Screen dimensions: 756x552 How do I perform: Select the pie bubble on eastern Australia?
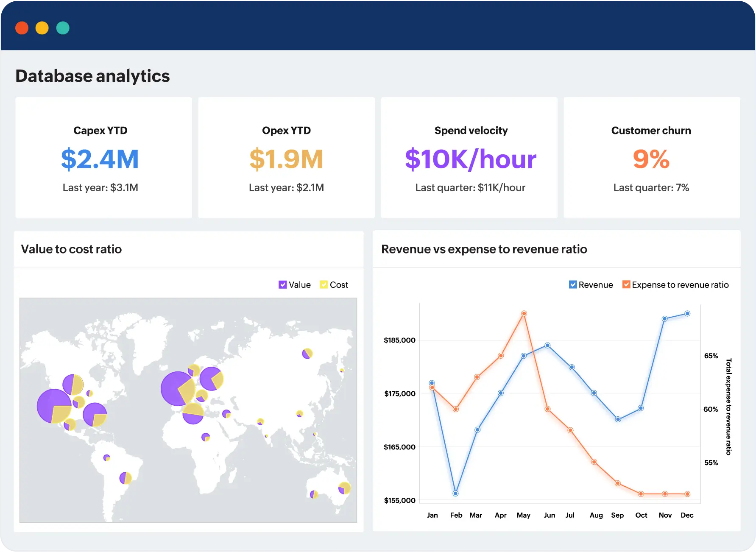[x=344, y=488]
